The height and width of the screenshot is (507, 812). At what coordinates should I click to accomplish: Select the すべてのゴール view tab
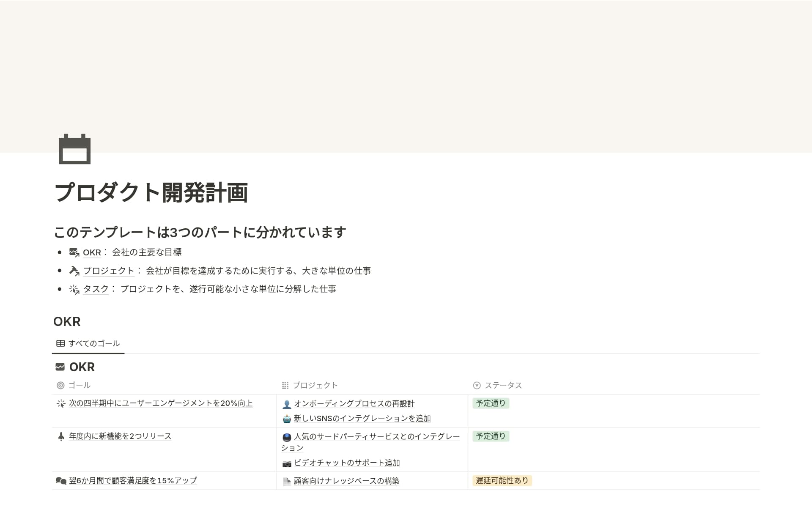(x=88, y=343)
